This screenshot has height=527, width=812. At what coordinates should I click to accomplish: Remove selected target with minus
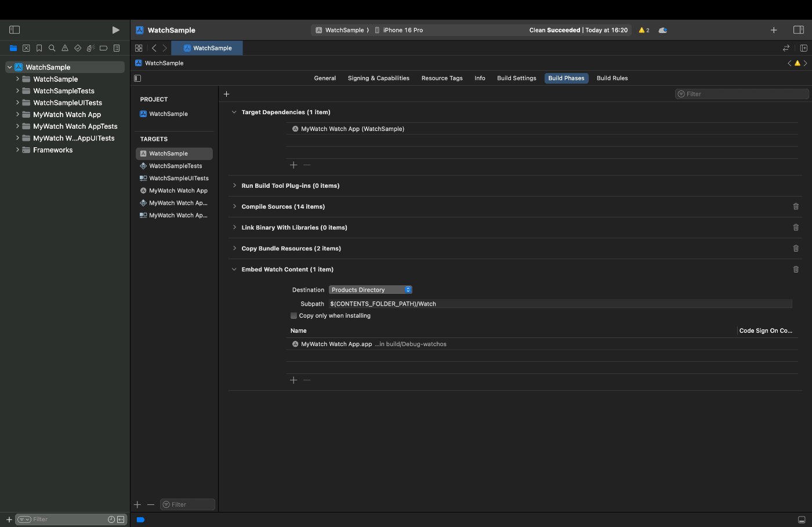point(151,504)
